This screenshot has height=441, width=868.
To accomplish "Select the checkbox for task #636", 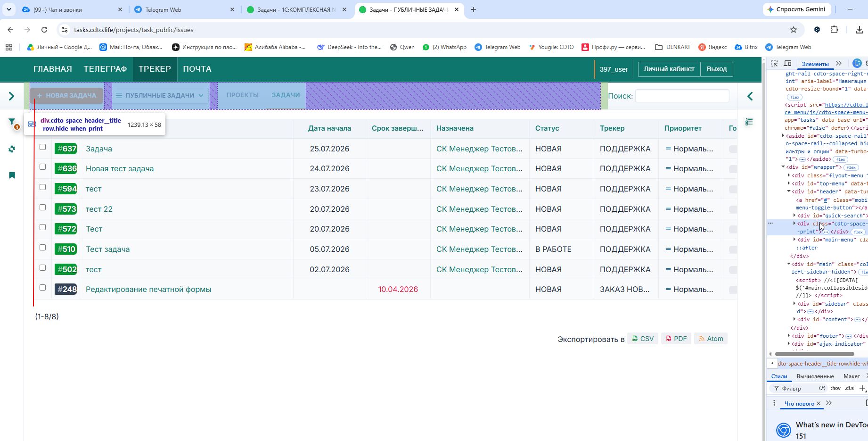I will coord(42,167).
